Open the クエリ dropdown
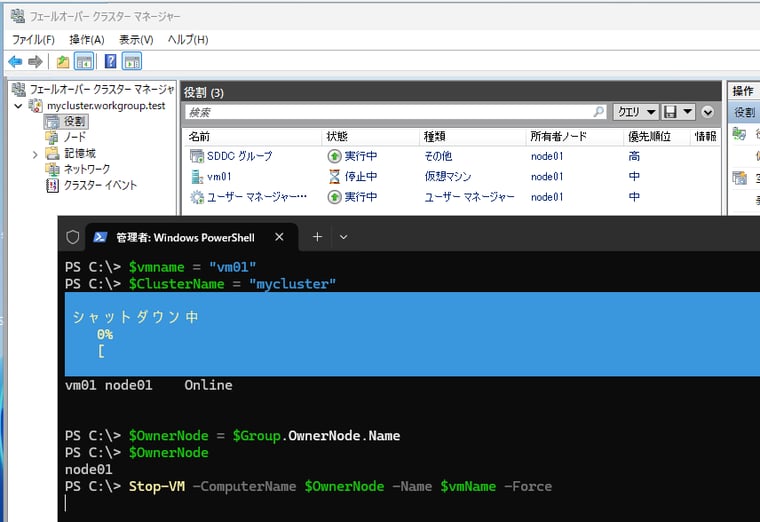 click(x=635, y=112)
